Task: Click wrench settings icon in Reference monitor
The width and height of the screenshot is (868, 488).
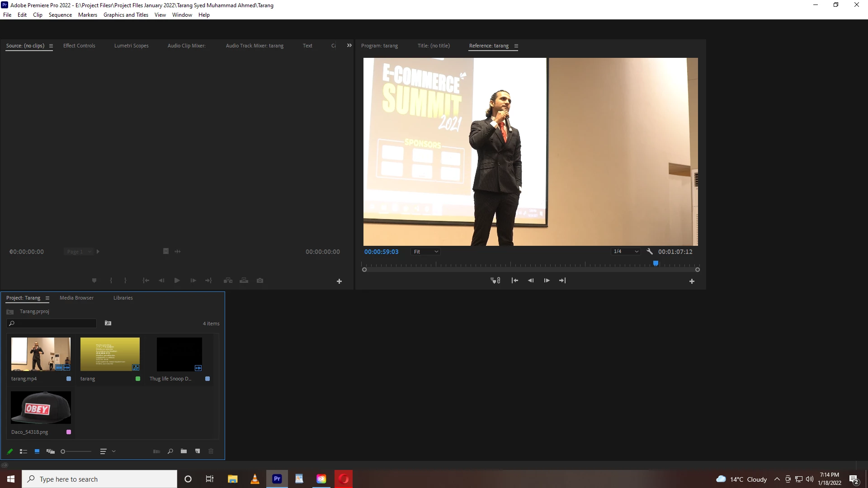Action: 650,252
